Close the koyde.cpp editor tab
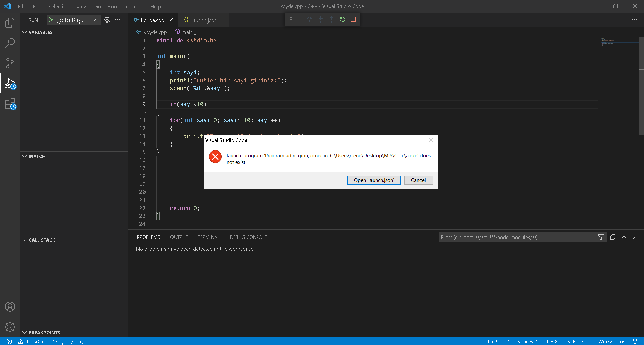644x345 pixels. pos(171,20)
